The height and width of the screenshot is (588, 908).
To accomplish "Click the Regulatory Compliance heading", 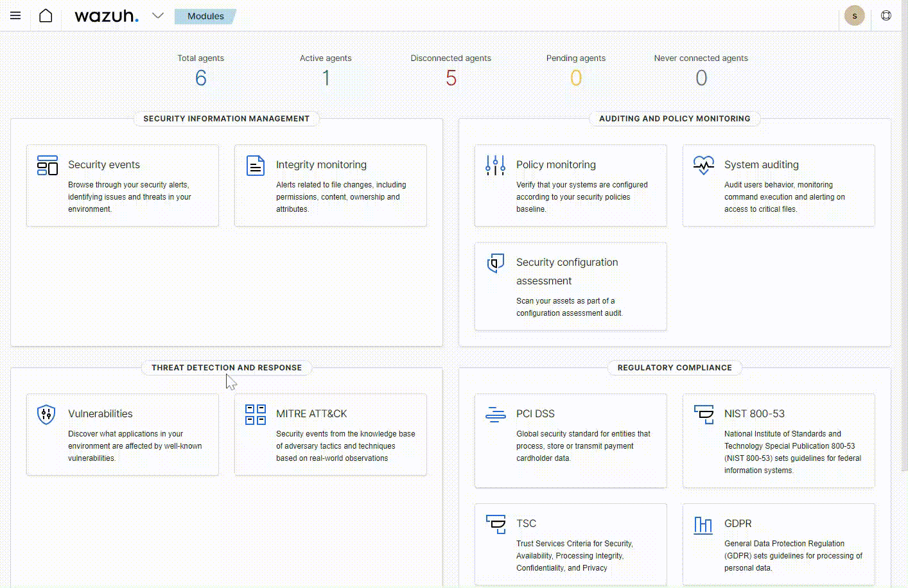I will click(x=675, y=368).
